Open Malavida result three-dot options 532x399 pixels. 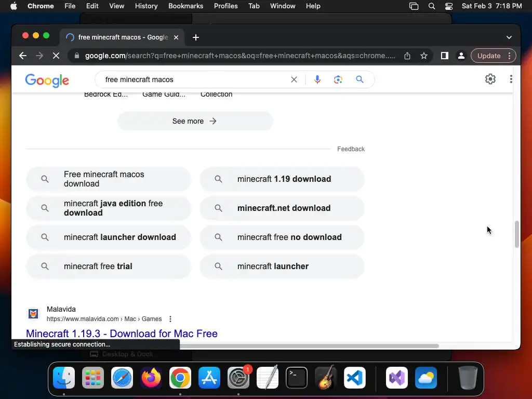pos(170,319)
